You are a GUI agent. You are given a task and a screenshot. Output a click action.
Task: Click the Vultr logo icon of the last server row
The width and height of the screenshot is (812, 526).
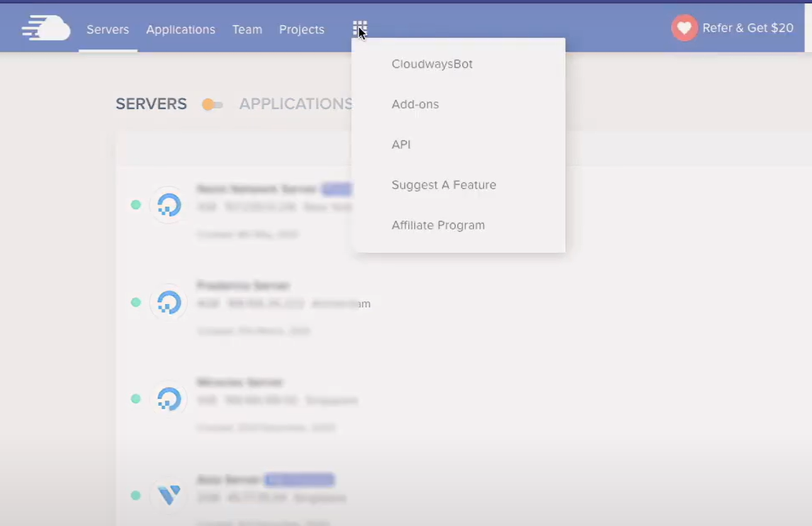(x=168, y=496)
